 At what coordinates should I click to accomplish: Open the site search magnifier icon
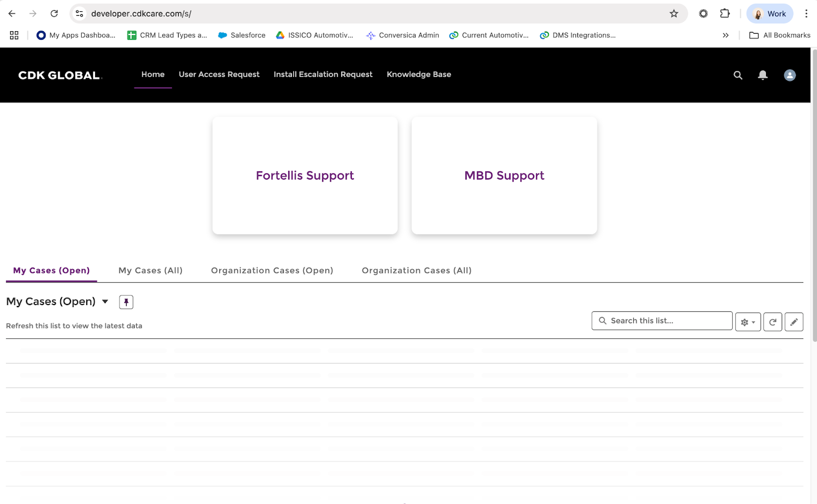[x=738, y=75]
